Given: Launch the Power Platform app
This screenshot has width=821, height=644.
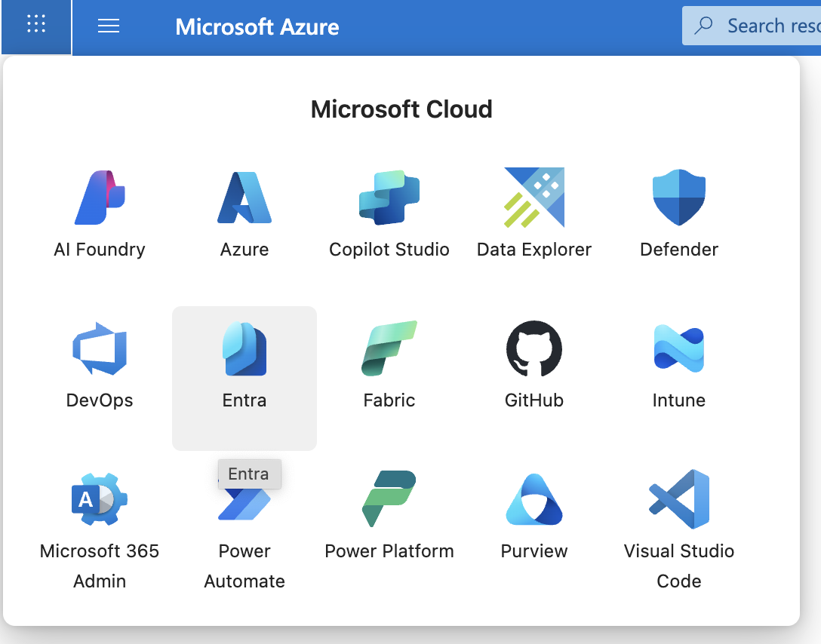Looking at the screenshot, I should point(389,513).
